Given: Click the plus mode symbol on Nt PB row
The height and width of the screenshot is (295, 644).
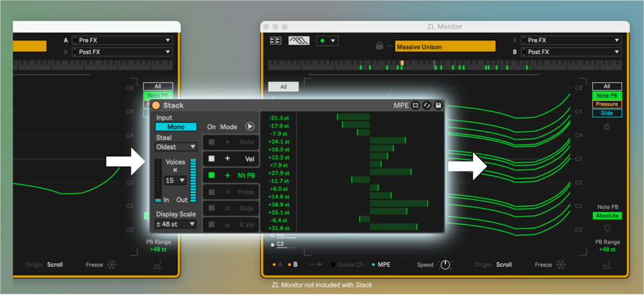Looking at the screenshot, I should click(227, 175).
